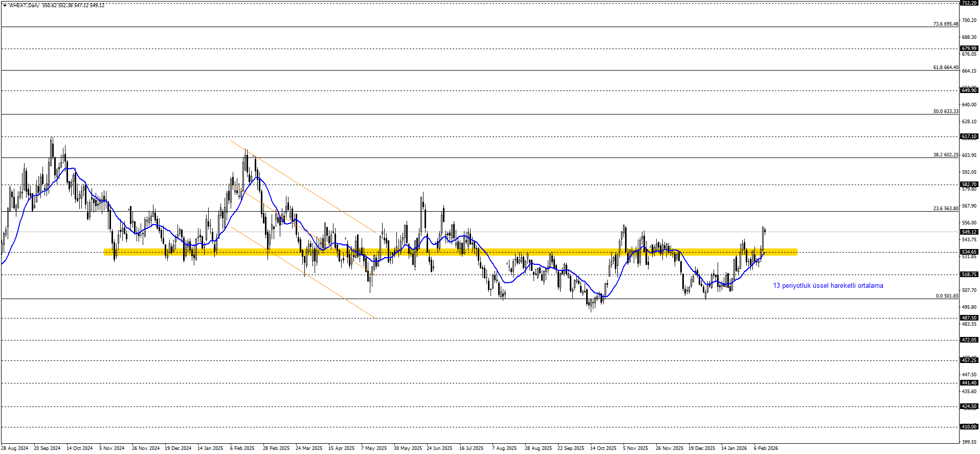Image resolution: width=980 pixels, height=454 pixels.
Task: Click the 23.6 563.80 Fibonacci level label
Action: pyautogui.click(x=945, y=209)
